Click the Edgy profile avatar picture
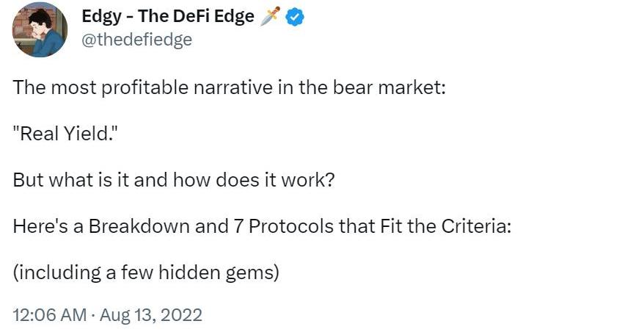The image size is (644, 332). click(x=40, y=29)
